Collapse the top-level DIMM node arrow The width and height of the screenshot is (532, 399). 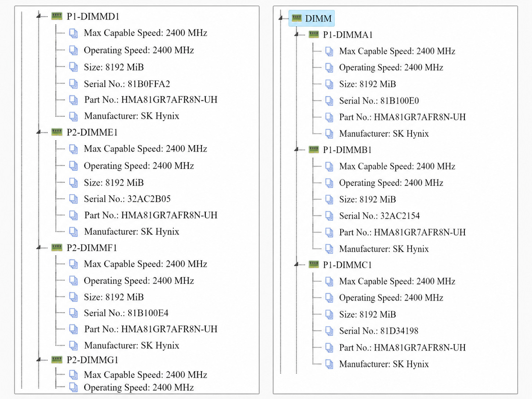pyautogui.click(x=281, y=18)
